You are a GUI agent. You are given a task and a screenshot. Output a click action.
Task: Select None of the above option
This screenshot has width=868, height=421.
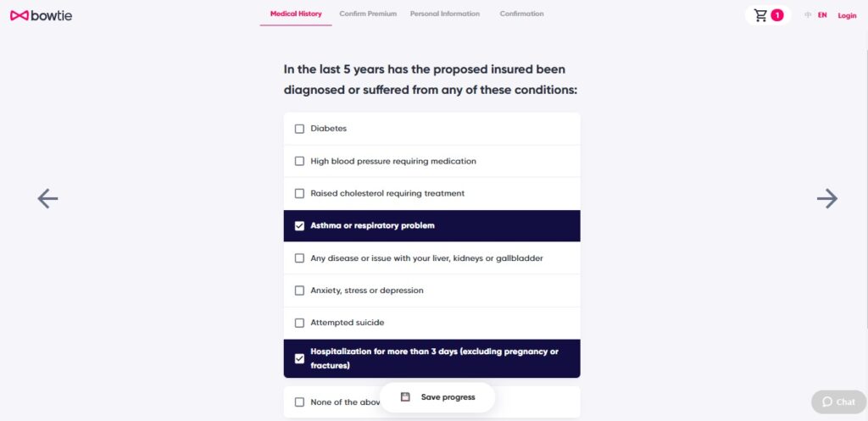point(299,402)
